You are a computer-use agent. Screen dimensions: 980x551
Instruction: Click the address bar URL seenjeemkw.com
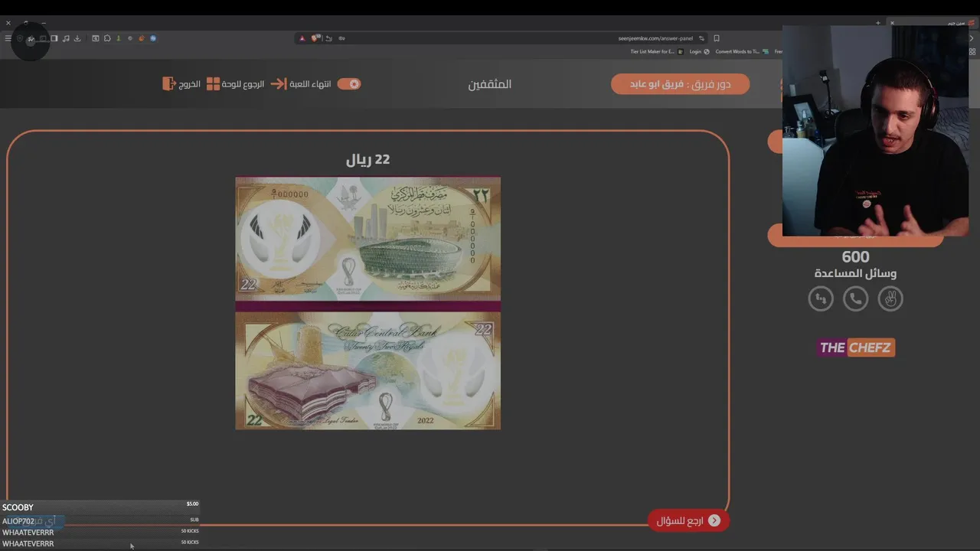pos(655,38)
